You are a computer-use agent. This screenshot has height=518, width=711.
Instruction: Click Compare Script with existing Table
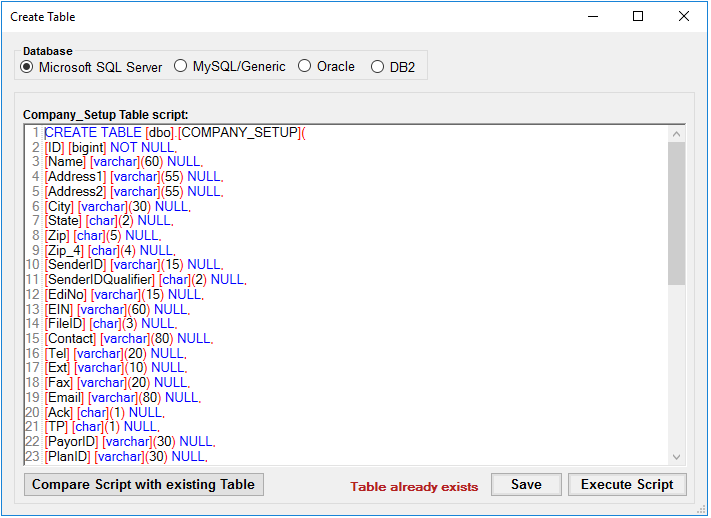[144, 485]
